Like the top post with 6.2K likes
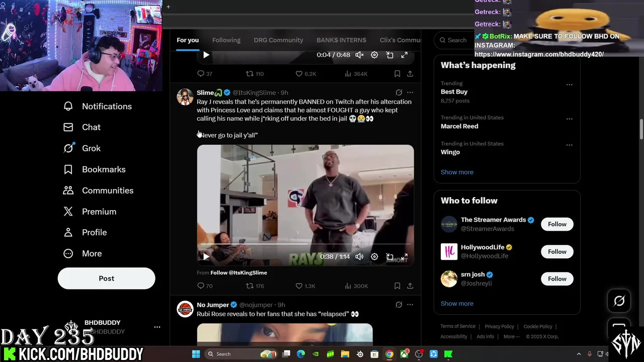Image resolution: width=644 pixels, height=362 pixels. click(305, 73)
